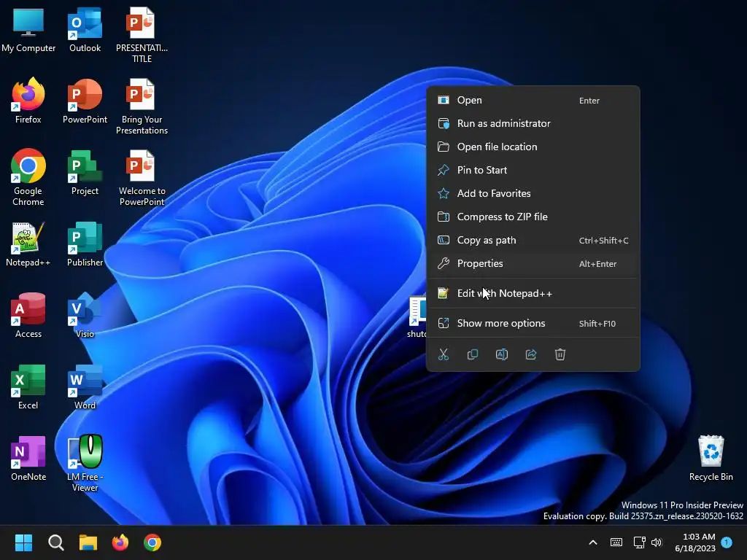Select the Word desktop shortcut

pos(85,386)
